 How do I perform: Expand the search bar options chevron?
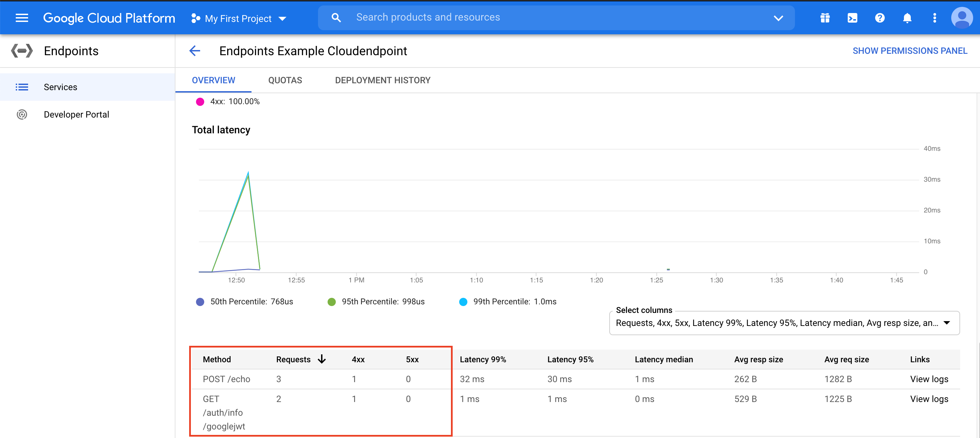tap(779, 17)
